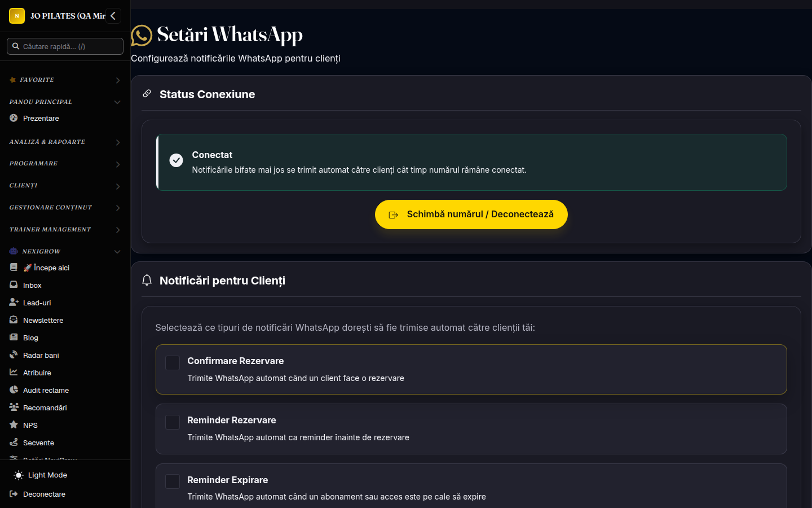Click the Recomandări people icon
The height and width of the screenshot is (508, 812).
tap(14, 408)
